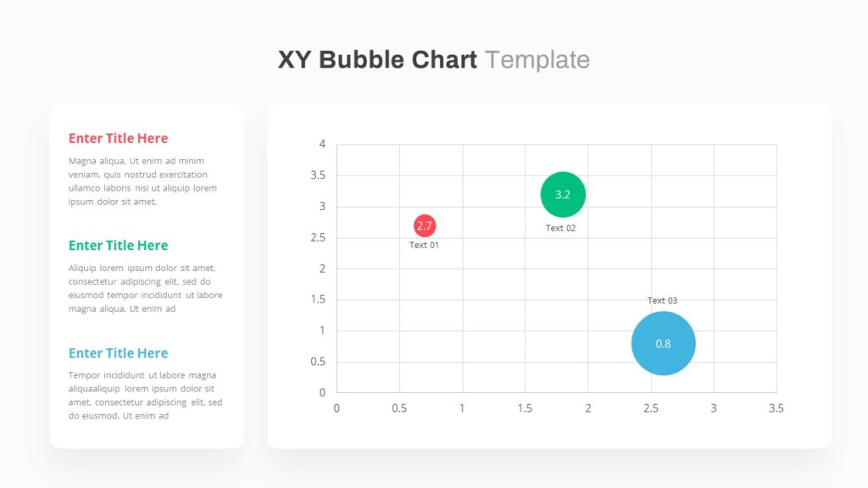Click the 2.5 label on vertical axis
Viewport: 868px width, 488px height.
point(318,238)
